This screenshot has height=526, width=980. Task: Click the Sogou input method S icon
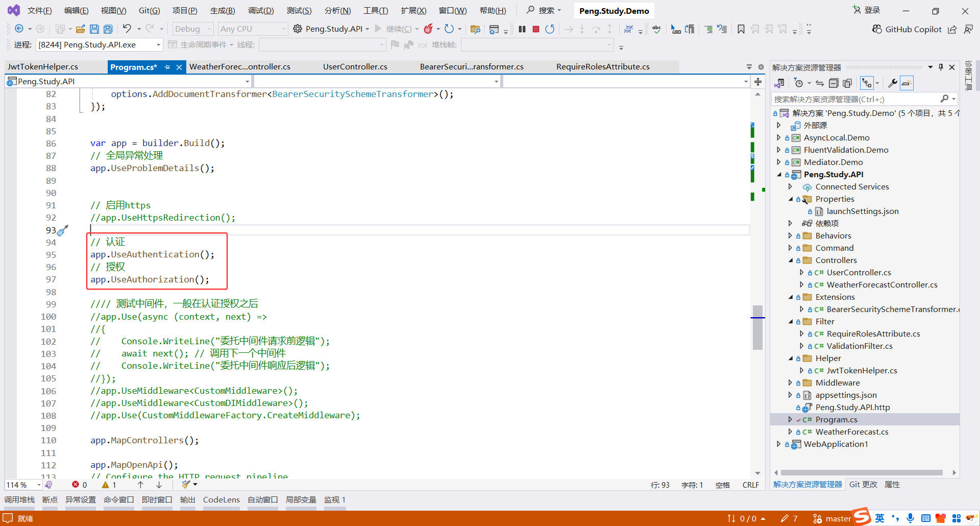tap(862, 516)
